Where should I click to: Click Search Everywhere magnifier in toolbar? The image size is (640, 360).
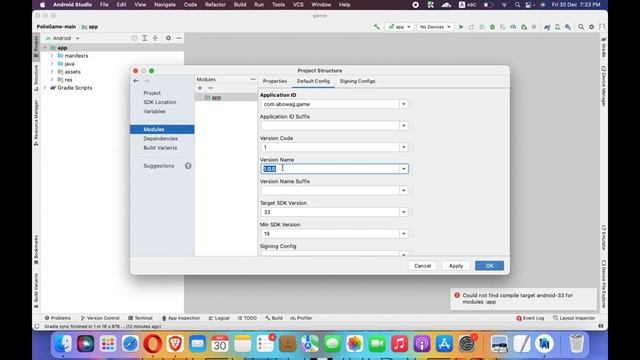click(x=581, y=27)
